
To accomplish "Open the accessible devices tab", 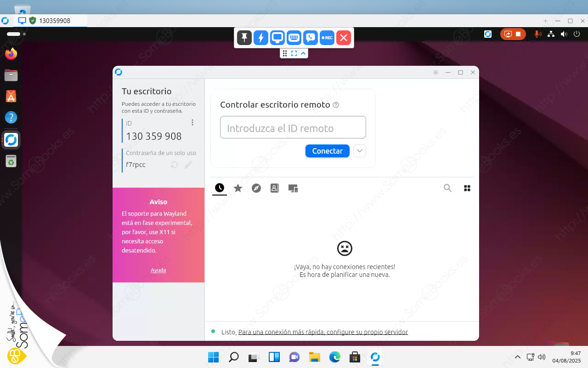I will tap(293, 188).
